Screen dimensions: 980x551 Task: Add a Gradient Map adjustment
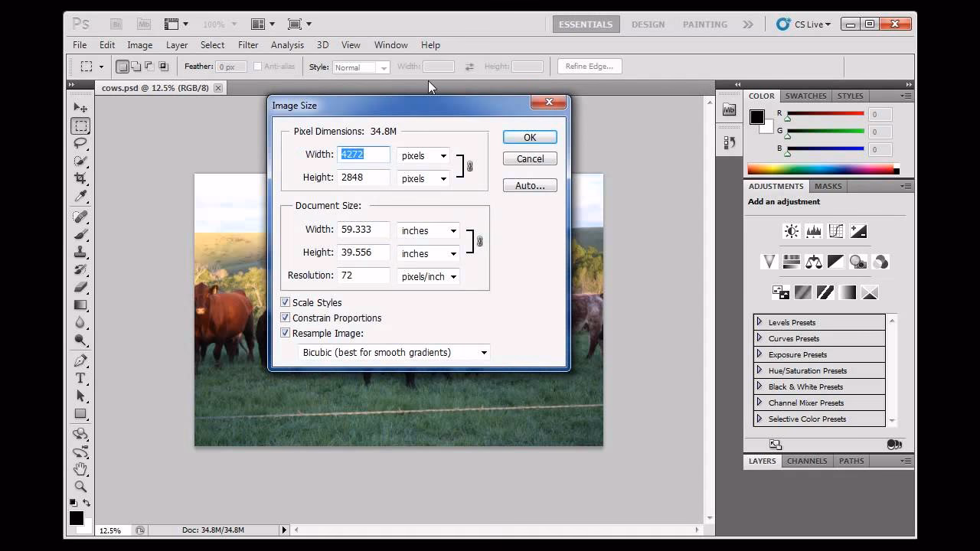[x=847, y=292]
